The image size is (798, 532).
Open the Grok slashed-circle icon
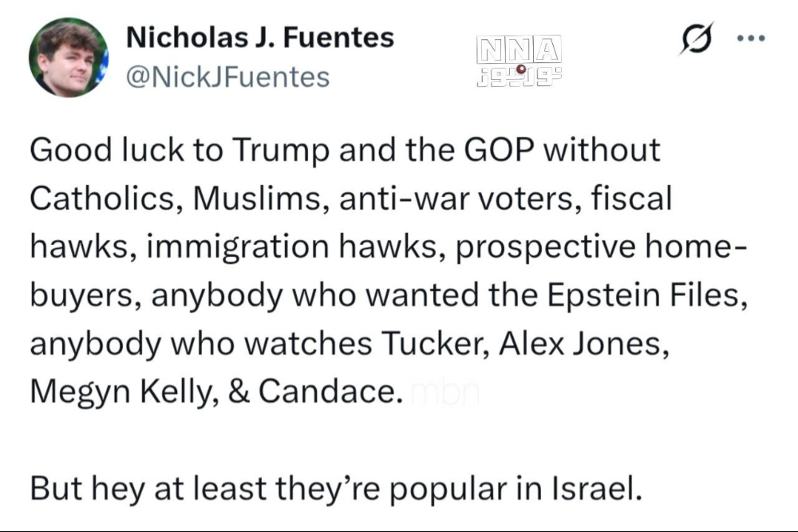pos(694,38)
